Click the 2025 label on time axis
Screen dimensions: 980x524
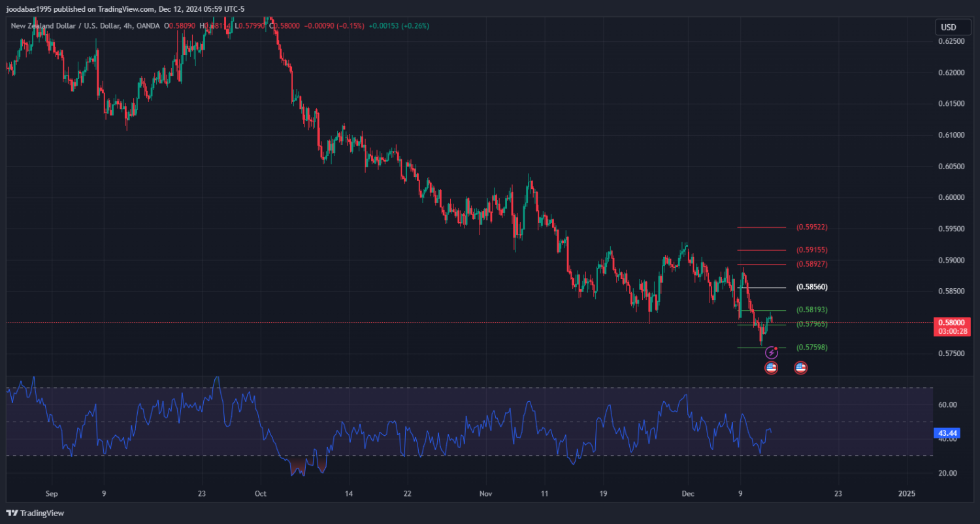907,493
